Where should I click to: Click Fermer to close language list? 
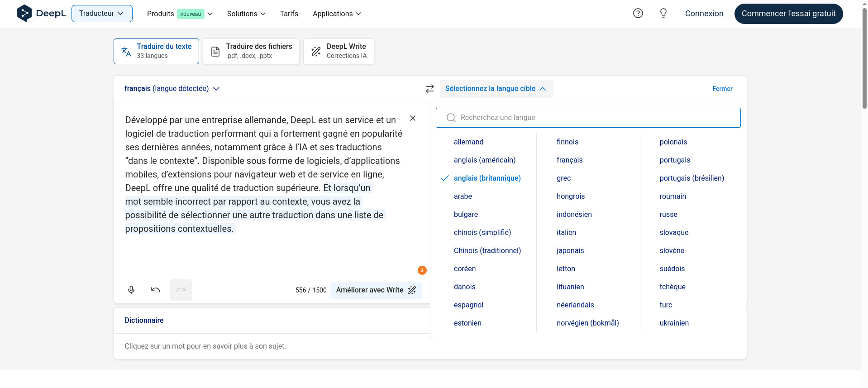point(722,89)
